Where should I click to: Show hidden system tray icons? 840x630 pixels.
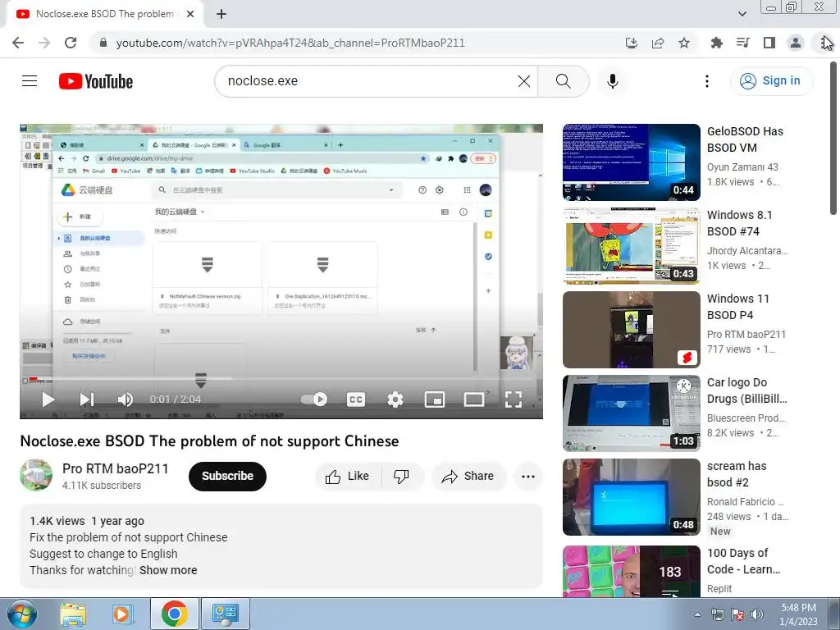pyautogui.click(x=697, y=614)
